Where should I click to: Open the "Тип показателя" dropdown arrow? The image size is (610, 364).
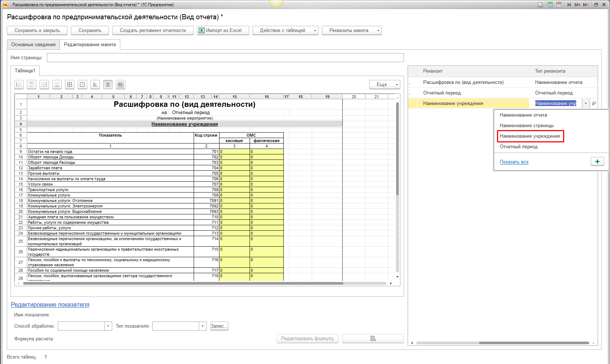pos(203,326)
